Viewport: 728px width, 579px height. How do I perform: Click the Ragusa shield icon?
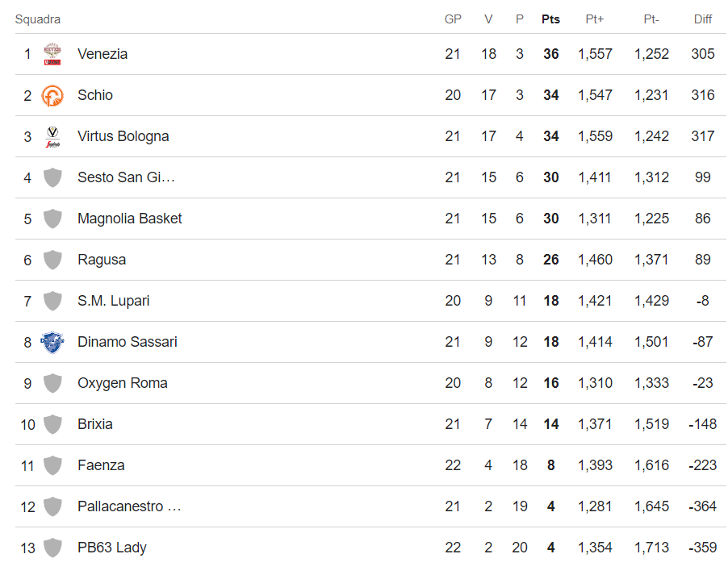coord(52,260)
